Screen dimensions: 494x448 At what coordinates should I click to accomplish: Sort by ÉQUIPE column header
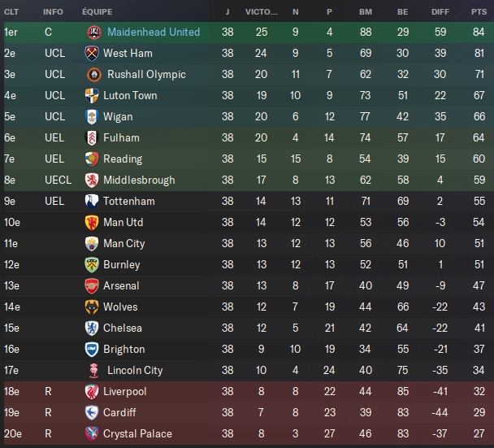[97, 12]
